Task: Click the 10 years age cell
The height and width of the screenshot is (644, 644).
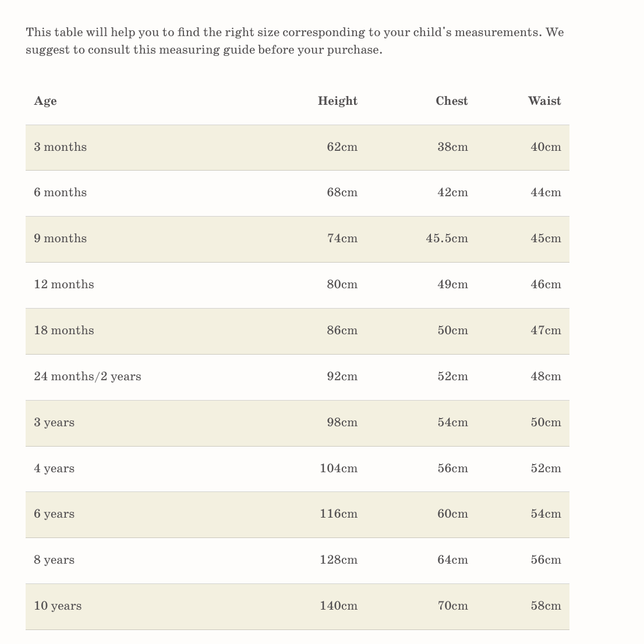Action: pos(58,606)
